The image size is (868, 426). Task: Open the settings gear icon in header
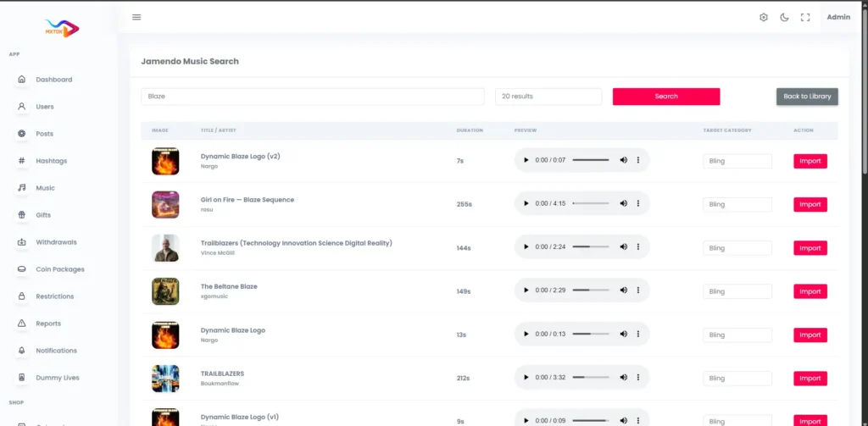pos(763,17)
